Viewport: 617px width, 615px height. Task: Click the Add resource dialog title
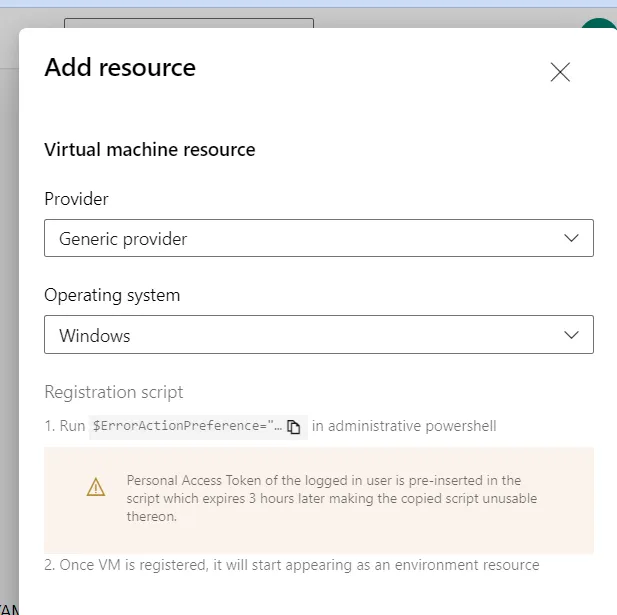(120, 68)
